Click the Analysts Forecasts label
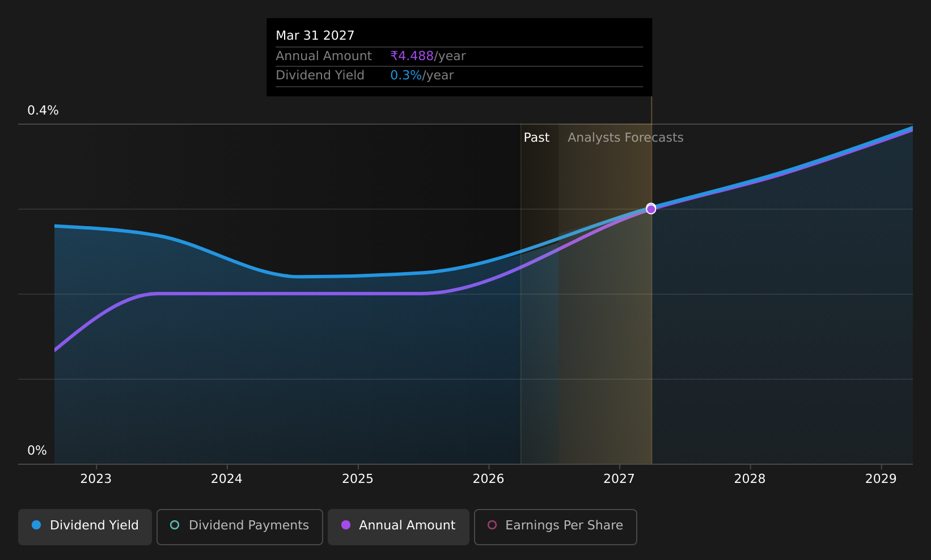 tap(625, 138)
